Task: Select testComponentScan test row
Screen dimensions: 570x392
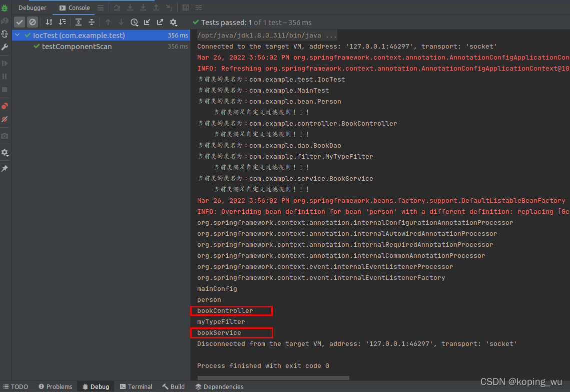Action: point(101,47)
